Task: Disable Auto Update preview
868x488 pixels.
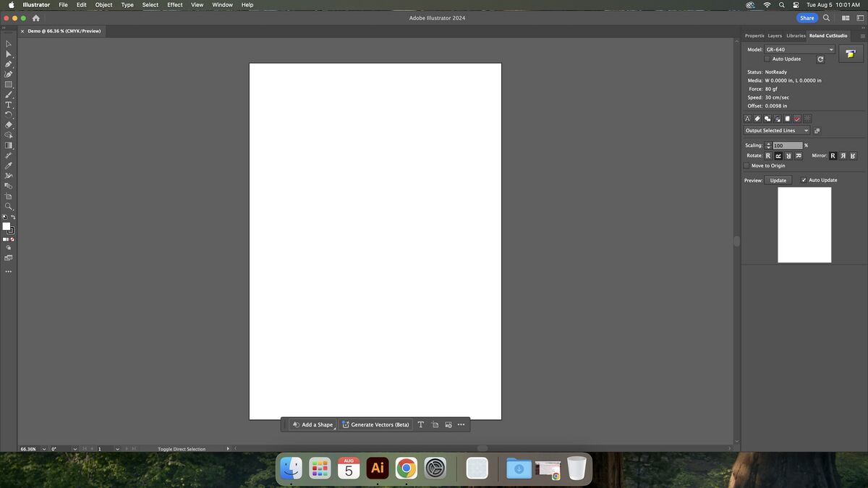Action: [803, 179]
